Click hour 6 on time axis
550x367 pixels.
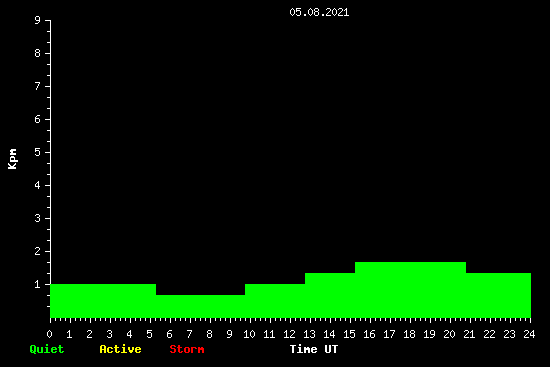pos(169,334)
